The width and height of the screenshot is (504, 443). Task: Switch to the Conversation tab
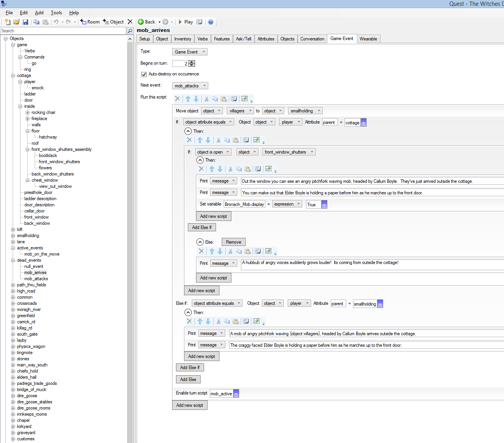point(312,39)
